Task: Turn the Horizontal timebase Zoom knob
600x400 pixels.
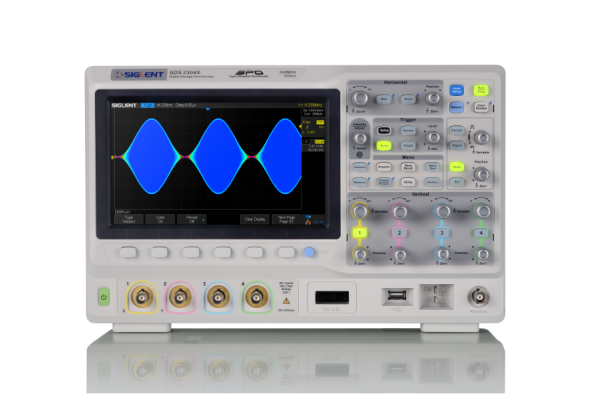Action: [x=360, y=98]
